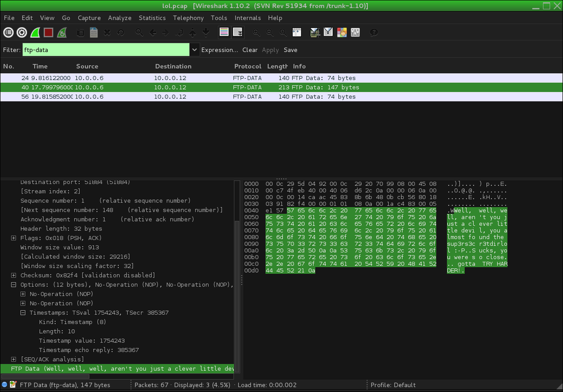Open the help icon in toolbar

pos(374,33)
